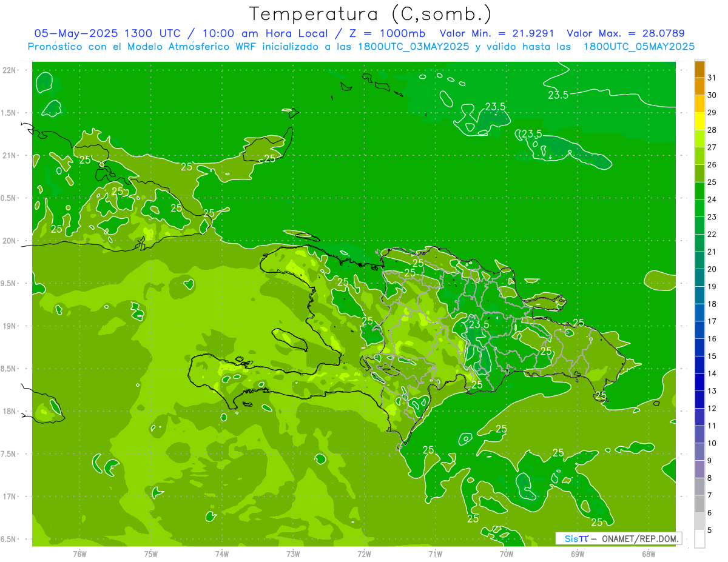This screenshot has height=562, width=728.
Task: Select the '1800UTC_05MAY2025' valid-until time
Action: point(639,46)
